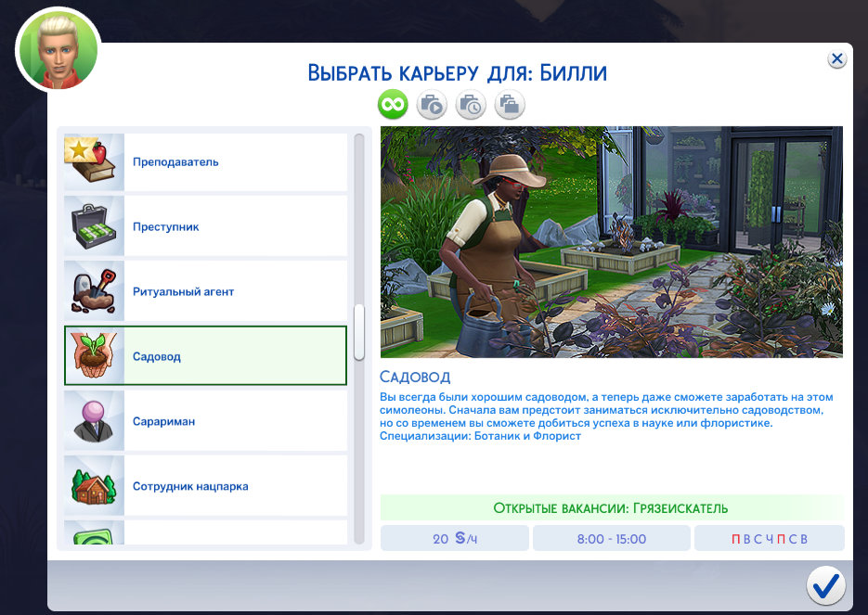Click Billy's portrait in the corner

[x=58, y=50]
